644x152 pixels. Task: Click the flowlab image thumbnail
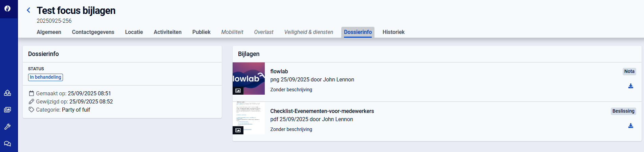click(249, 78)
